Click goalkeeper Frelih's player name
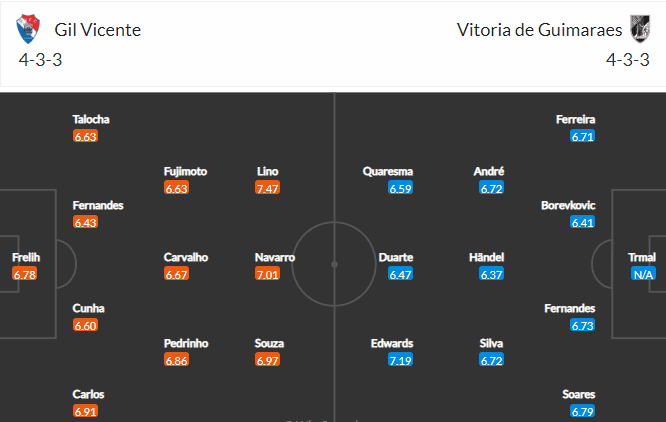The width and height of the screenshot is (666, 422). click(25, 257)
